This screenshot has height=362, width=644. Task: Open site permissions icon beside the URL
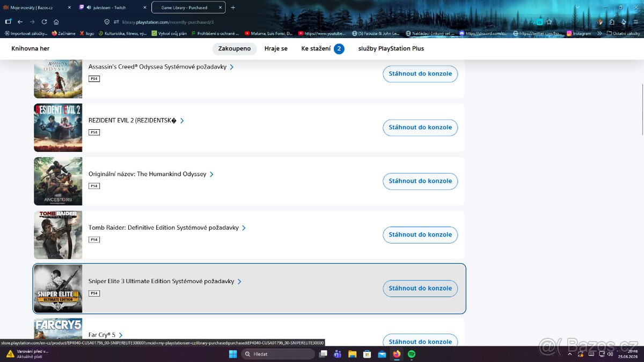116,22
